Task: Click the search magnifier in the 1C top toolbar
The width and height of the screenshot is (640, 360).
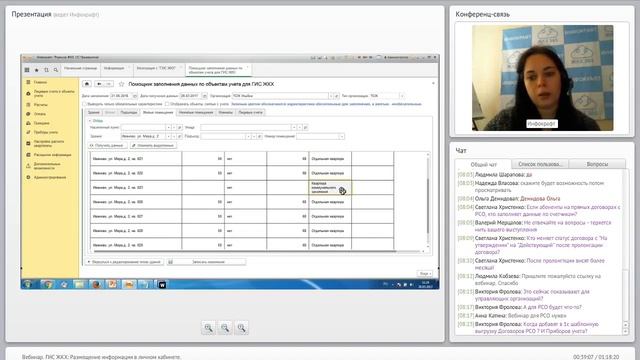Action: click(56, 70)
